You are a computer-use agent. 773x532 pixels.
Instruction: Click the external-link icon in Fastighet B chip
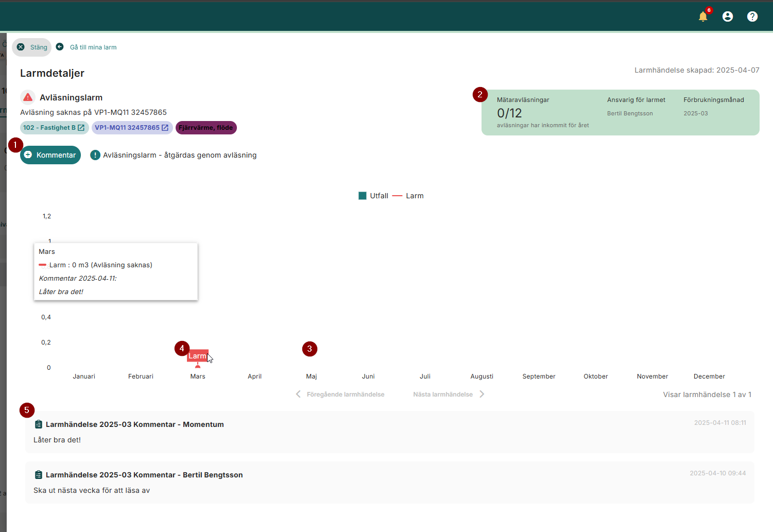pos(81,128)
